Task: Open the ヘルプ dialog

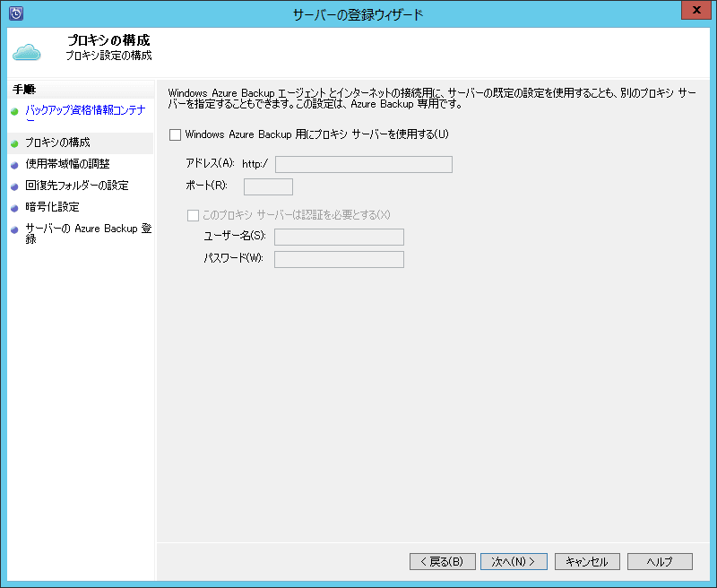Action: tap(660, 561)
